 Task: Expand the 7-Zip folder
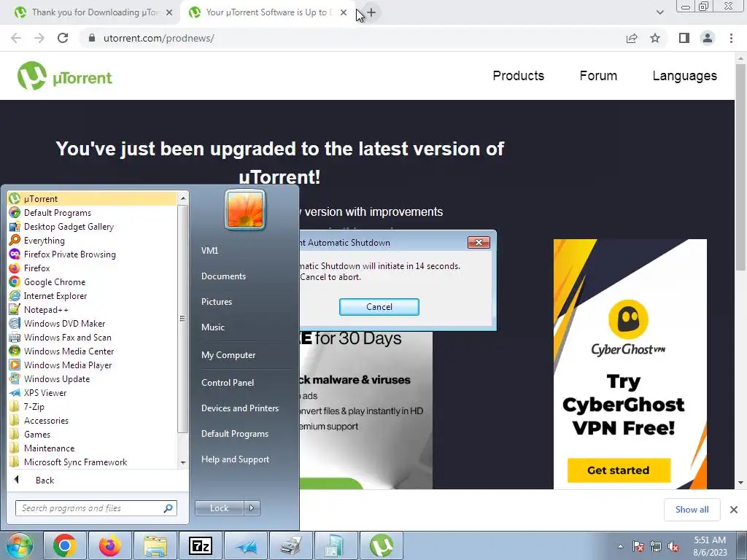[92, 405]
